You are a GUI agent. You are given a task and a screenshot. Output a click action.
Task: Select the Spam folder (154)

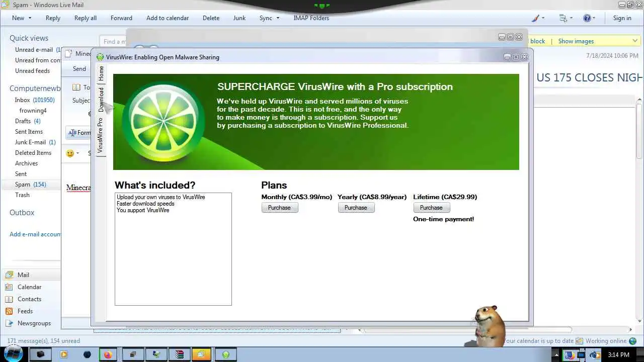pos(30,185)
